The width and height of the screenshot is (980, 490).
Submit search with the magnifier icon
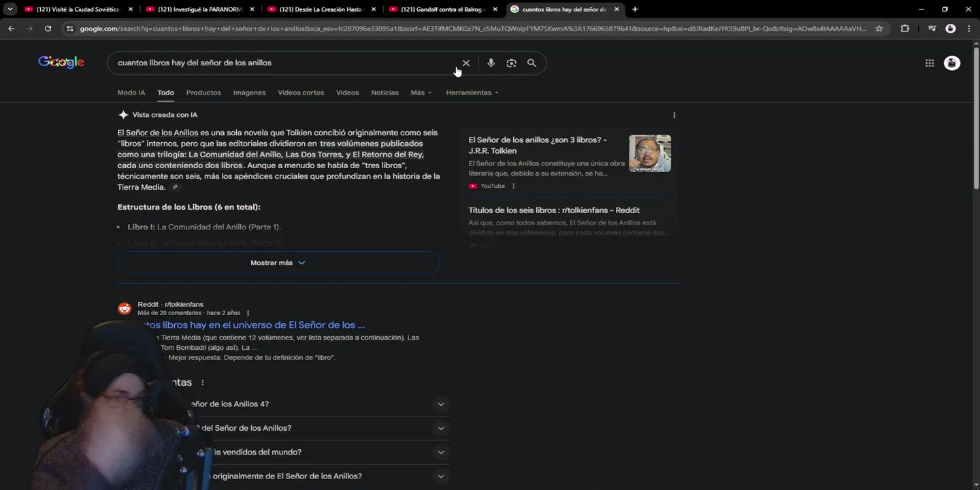(532, 63)
